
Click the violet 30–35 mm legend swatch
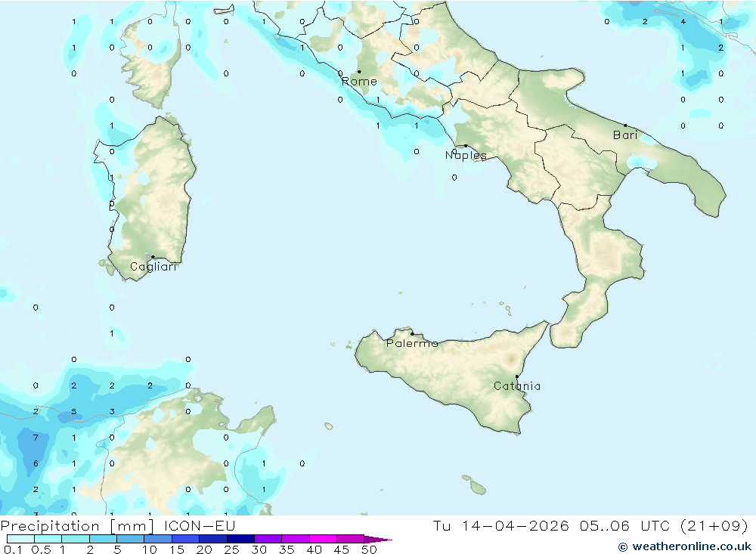(268, 539)
